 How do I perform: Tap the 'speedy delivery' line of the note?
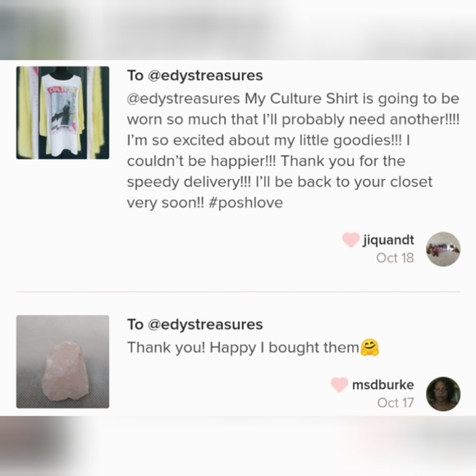(x=280, y=182)
